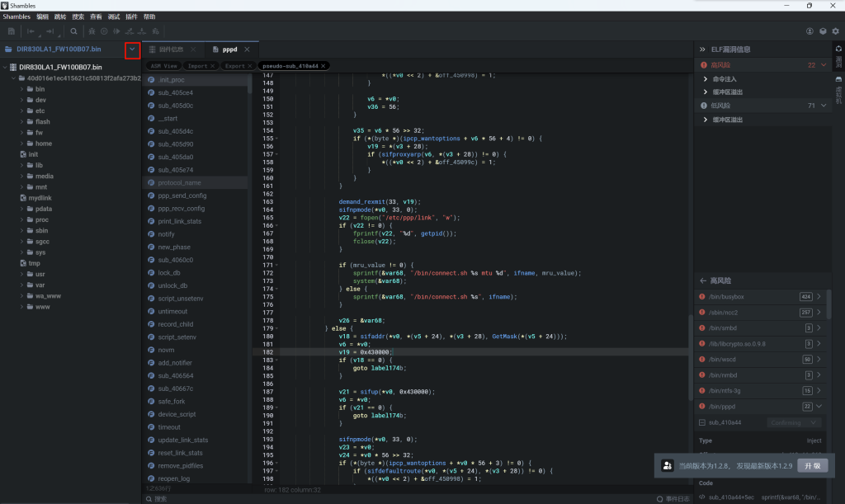The image size is (845, 504).
Task: Select ppp_send_config in function list
Action: pyautogui.click(x=182, y=195)
